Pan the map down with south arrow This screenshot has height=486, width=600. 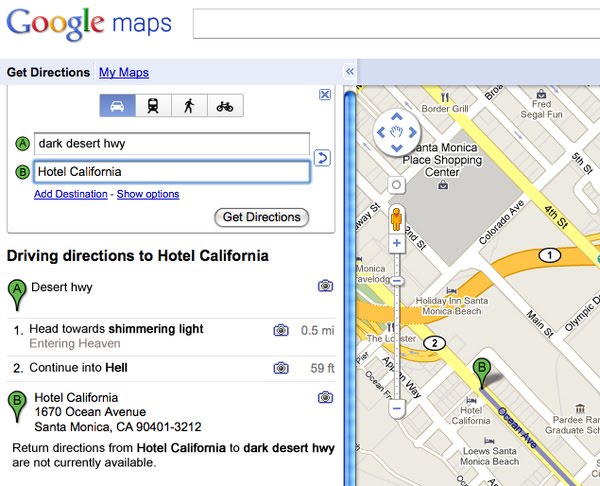[397, 148]
